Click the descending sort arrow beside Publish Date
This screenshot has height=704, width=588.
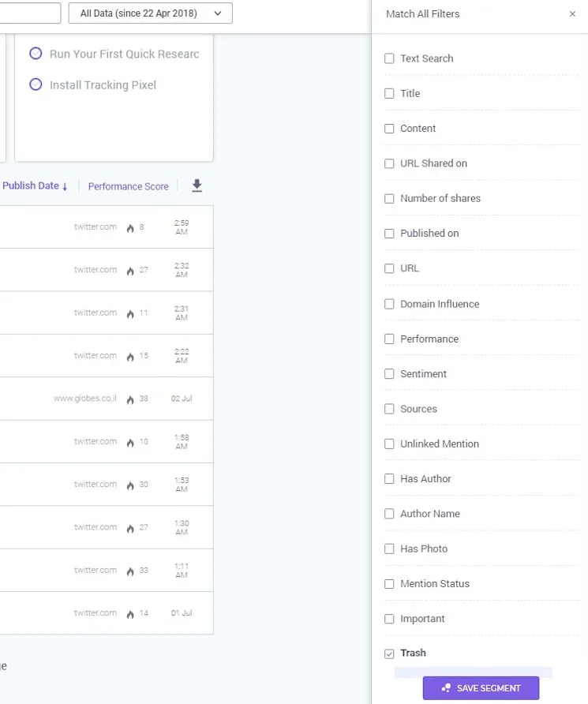pyautogui.click(x=63, y=185)
